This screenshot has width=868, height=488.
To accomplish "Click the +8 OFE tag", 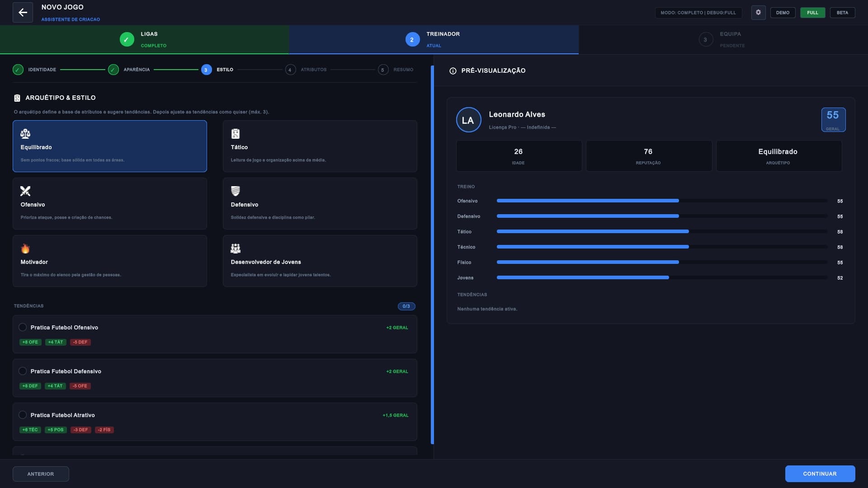I will 30,342.
